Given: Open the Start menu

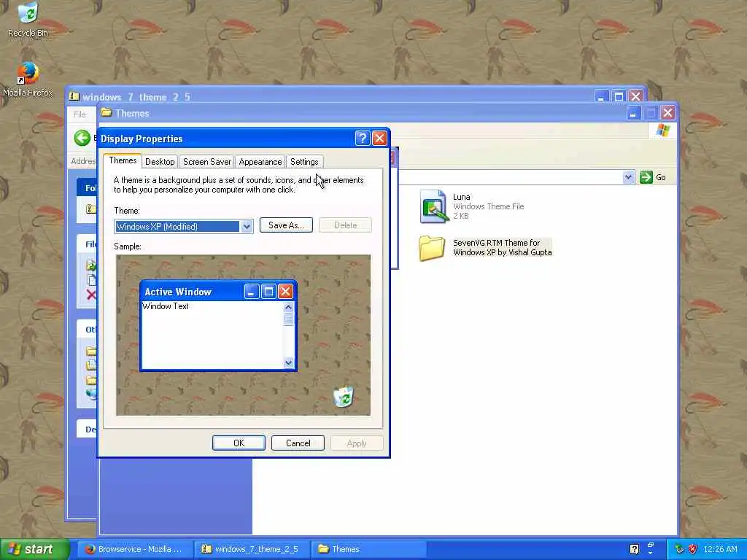Looking at the screenshot, I should [34, 549].
